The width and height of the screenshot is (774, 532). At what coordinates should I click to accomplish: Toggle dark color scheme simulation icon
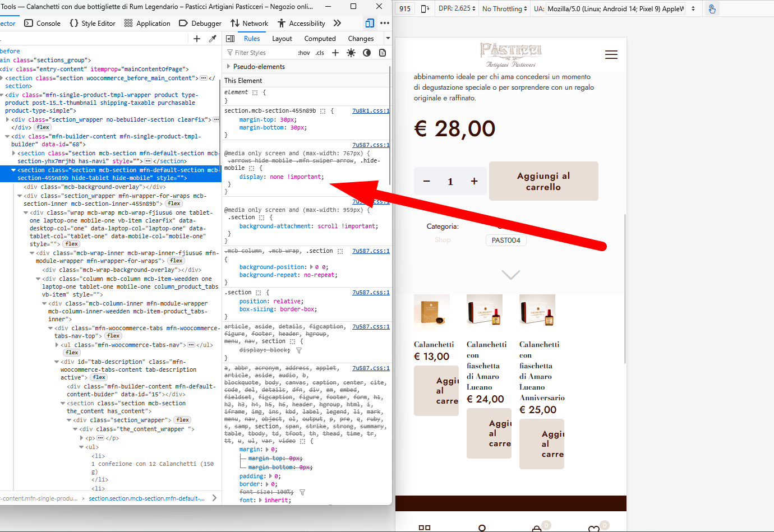367,53
